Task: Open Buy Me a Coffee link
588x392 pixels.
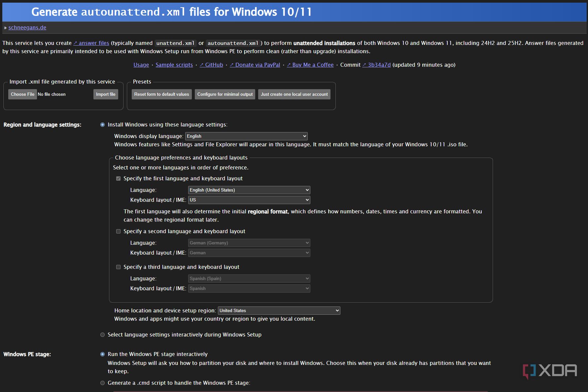Action: point(310,65)
